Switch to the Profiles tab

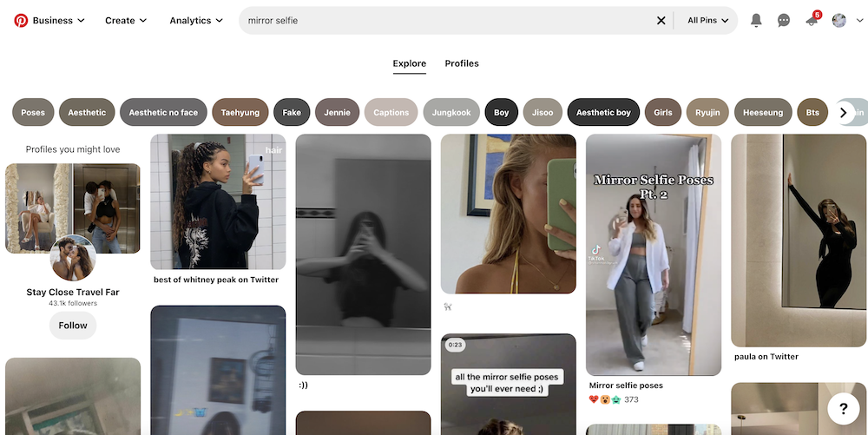click(x=462, y=63)
